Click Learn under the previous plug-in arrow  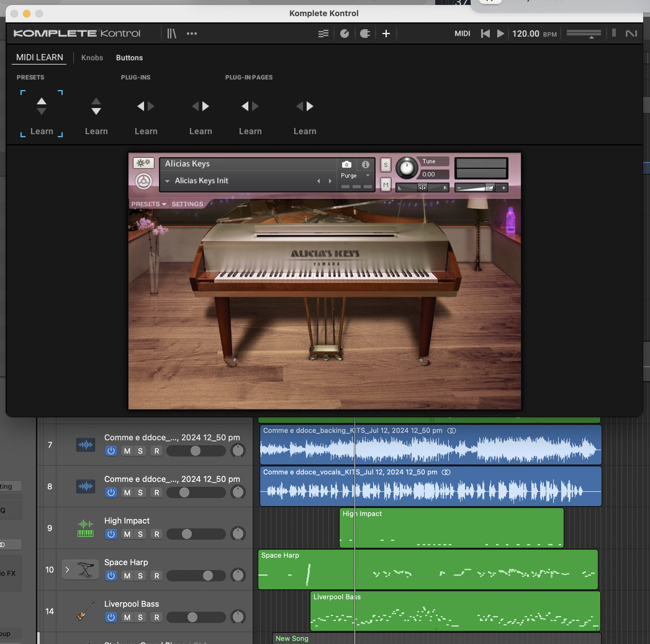pos(146,131)
